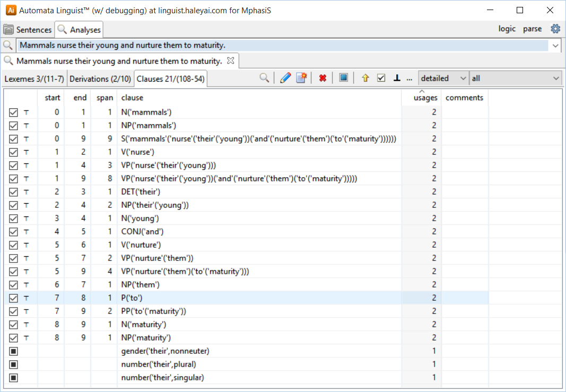The height and width of the screenshot is (392, 566).
Task: Select the VP('nurture'('them')('to'('maturity'))) clause
Action: 185,272
